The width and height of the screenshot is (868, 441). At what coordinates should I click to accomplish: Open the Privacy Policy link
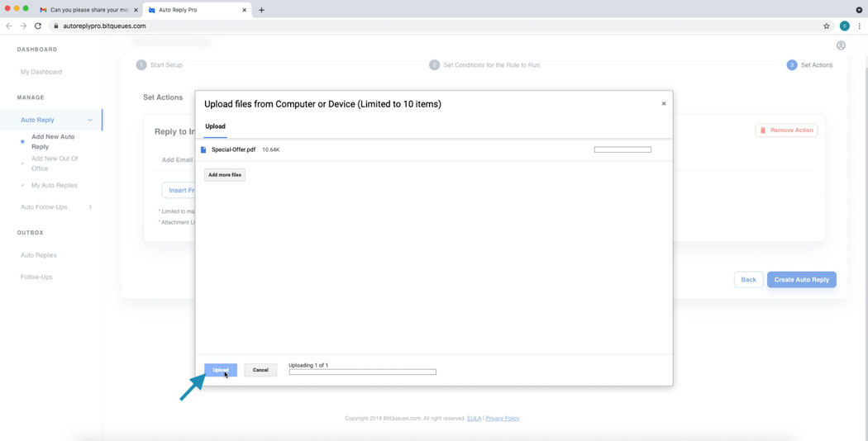tap(502, 419)
